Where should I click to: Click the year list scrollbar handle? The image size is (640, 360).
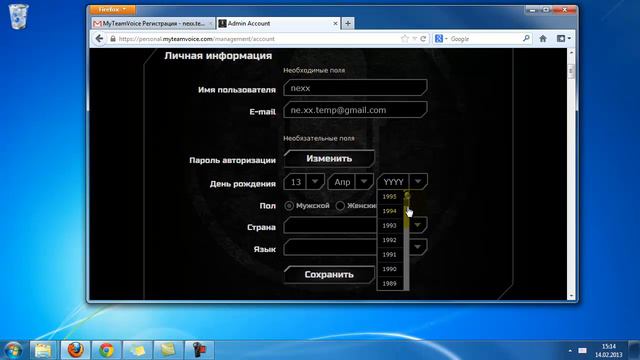coord(407,210)
